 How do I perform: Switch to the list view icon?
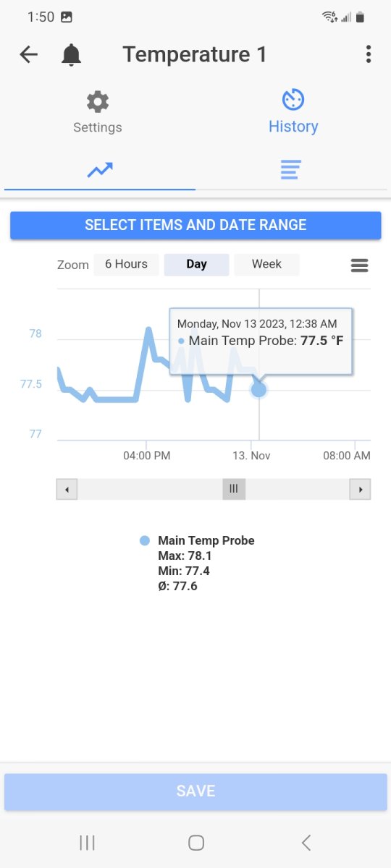291,170
